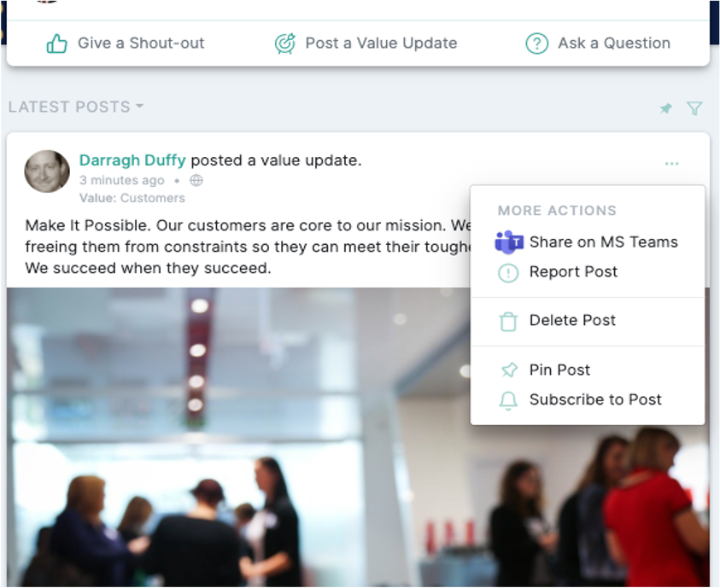Select Share on MS Teams

point(588,242)
